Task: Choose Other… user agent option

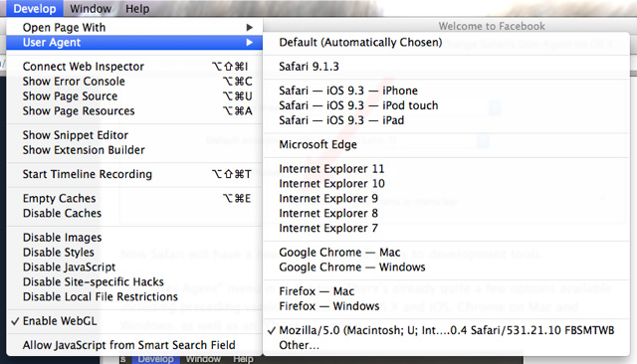Action: (447, 345)
